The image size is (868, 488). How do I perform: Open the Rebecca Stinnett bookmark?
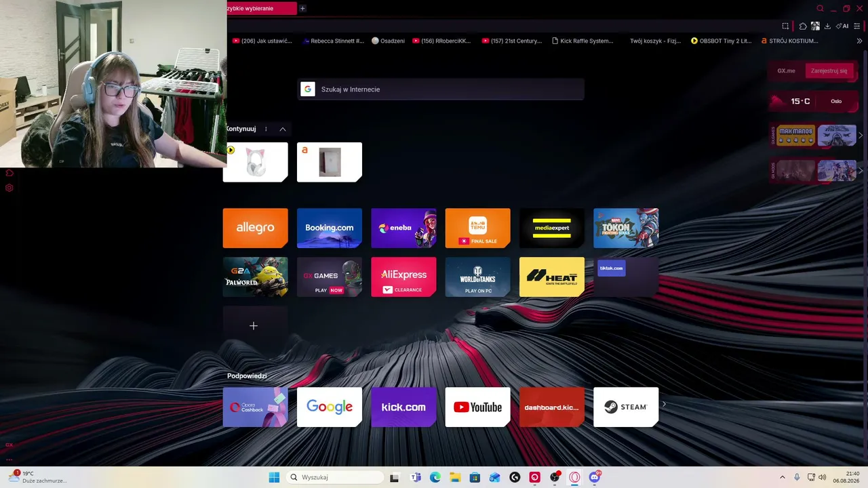click(334, 41)
